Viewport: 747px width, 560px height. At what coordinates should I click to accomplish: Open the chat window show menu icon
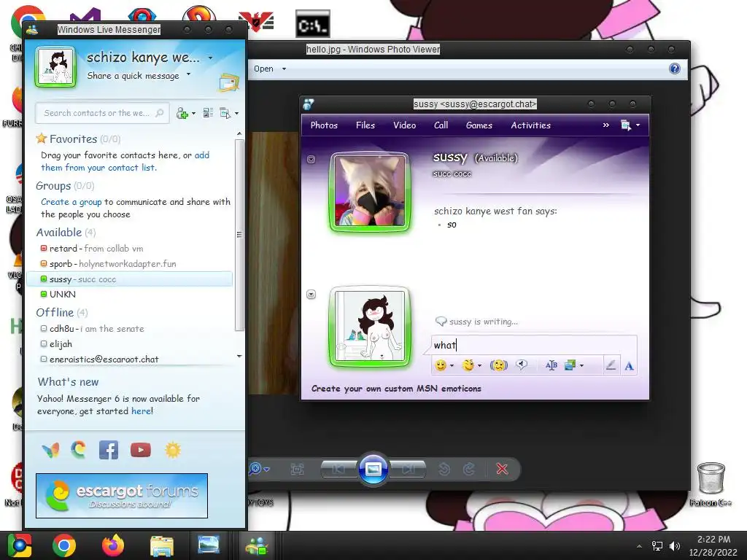(625, 125)
